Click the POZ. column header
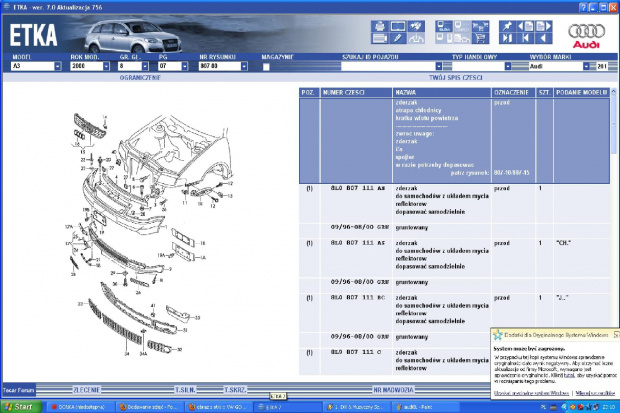The width and height of the screenshot is (620, 413). (309, 93)
